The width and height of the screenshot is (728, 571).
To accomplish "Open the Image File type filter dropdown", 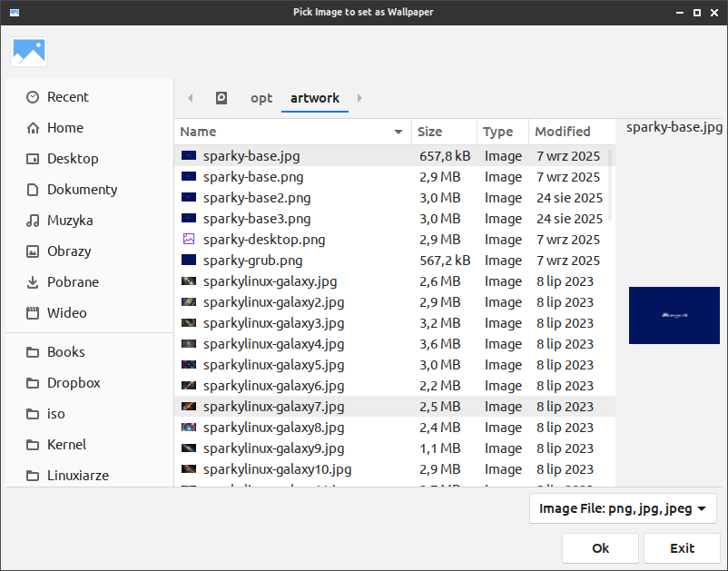I will pyautogui.click(x=623, y=508).
